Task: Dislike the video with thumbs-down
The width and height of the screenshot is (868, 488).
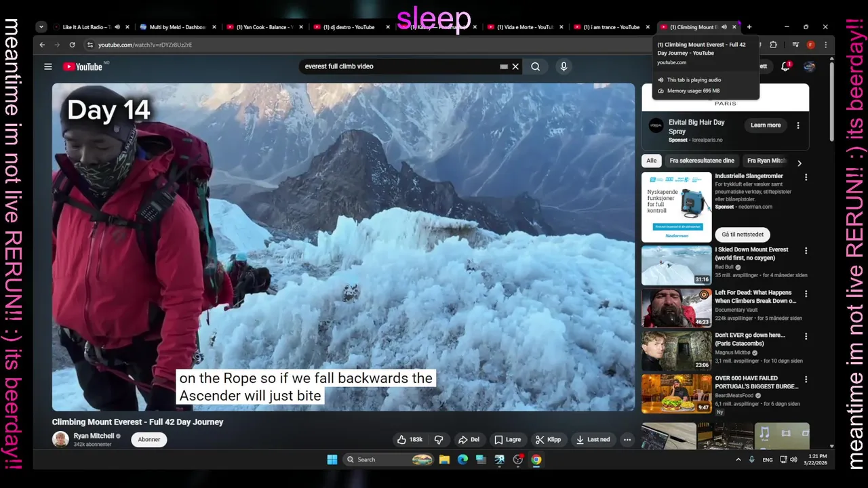Action: (x=439, y=439)
